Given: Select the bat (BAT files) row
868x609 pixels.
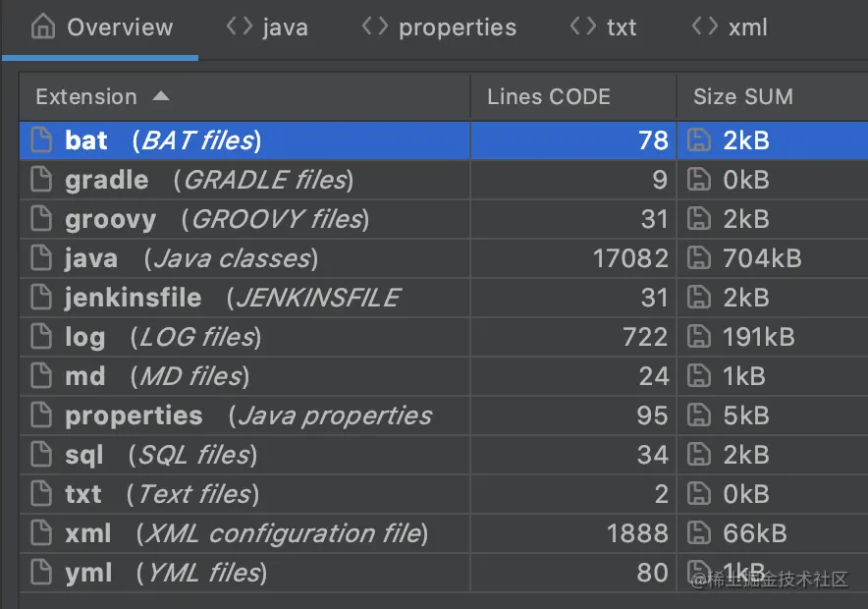Looking at the screenshot, I should 444,140.
